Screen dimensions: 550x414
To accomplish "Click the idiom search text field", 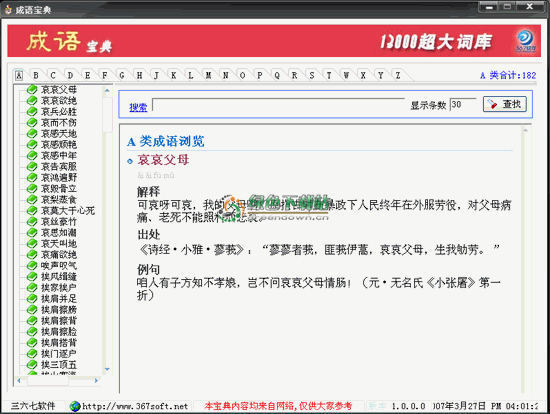I will pos(279,105).
